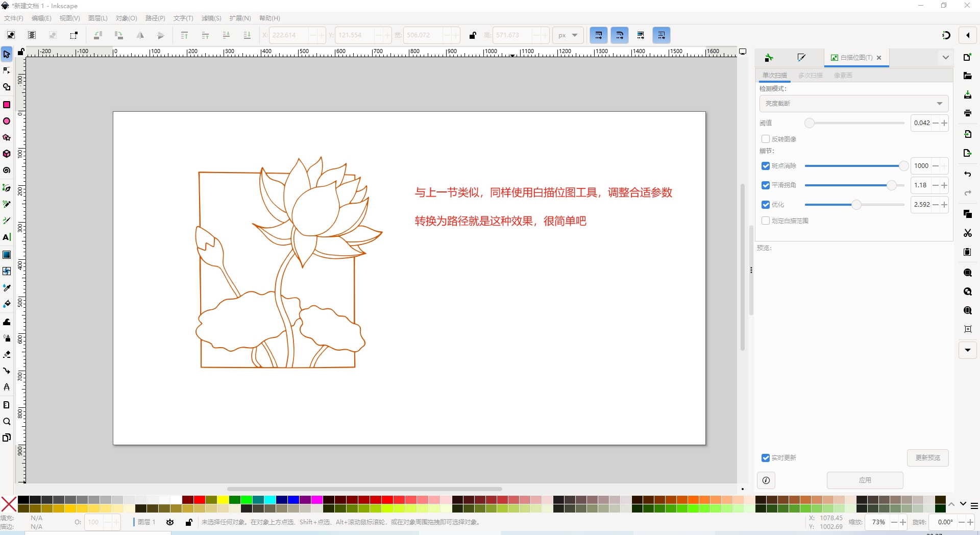Expand the dock panel chevron menu
The width and height of the screenshot is (980, 535).
click(x=945, y=58)
